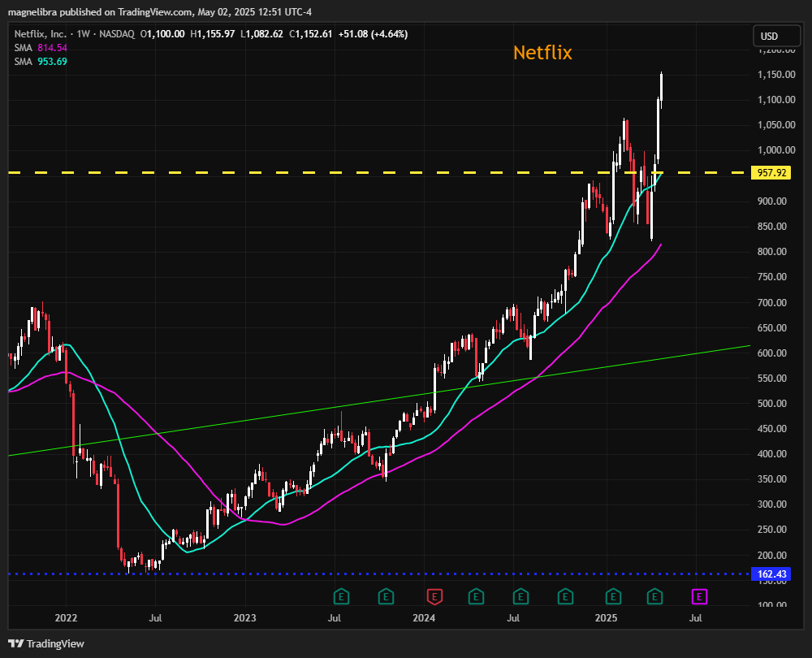Click the 2024 label on the time axis
The image size is (812, 658).
[x=424, y=618]
